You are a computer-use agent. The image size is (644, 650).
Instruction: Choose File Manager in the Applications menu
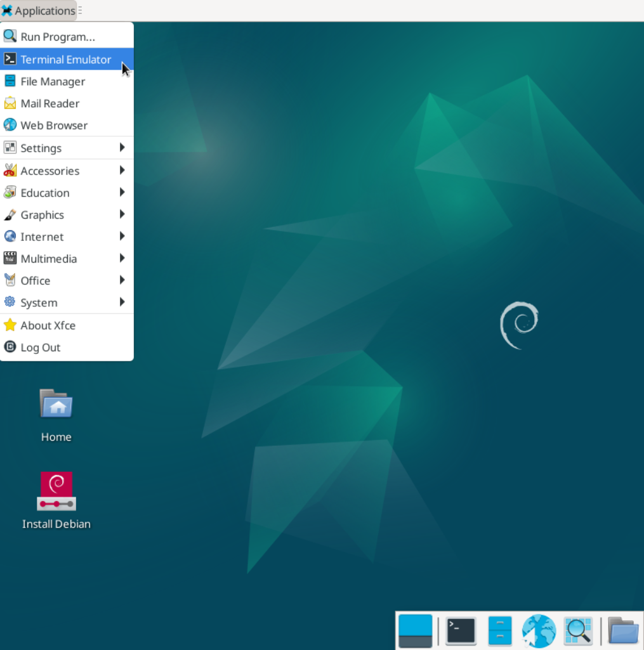[53, 82]
